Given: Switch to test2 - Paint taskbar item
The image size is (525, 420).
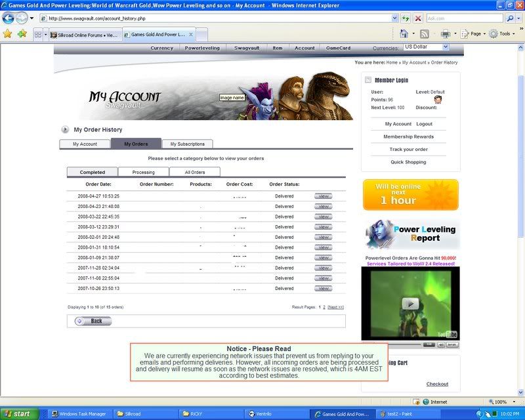Looking at the screenshot, I should coord(409,414).
